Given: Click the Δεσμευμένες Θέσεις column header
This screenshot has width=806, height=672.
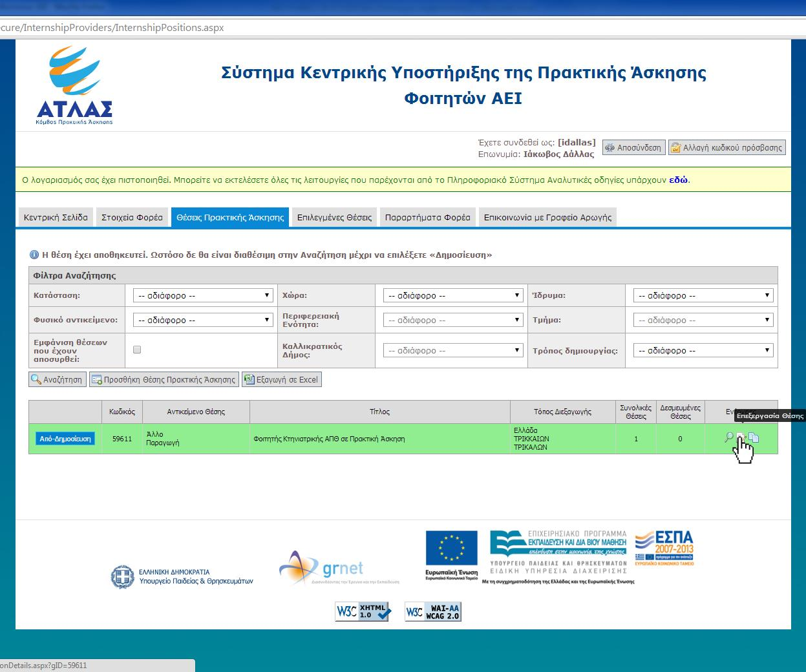Looking at the screenshot, I should [x=680, y=412].
